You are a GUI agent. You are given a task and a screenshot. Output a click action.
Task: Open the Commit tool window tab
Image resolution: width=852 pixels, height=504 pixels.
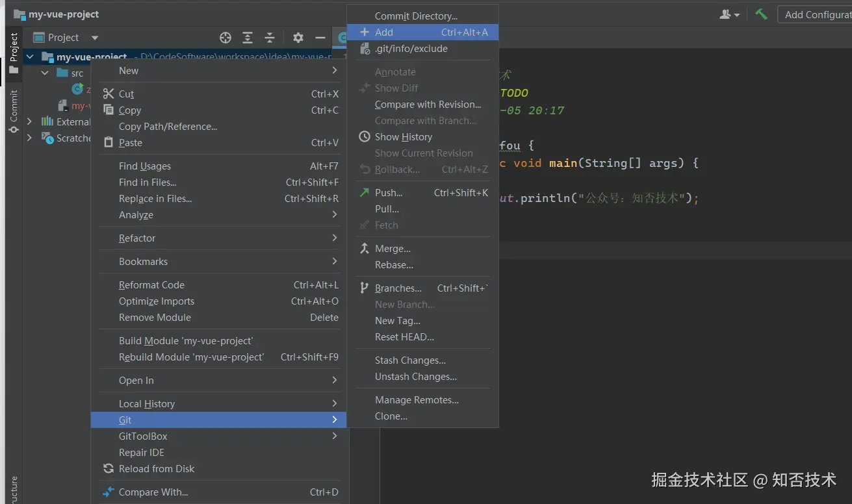[x=14, y=112]
